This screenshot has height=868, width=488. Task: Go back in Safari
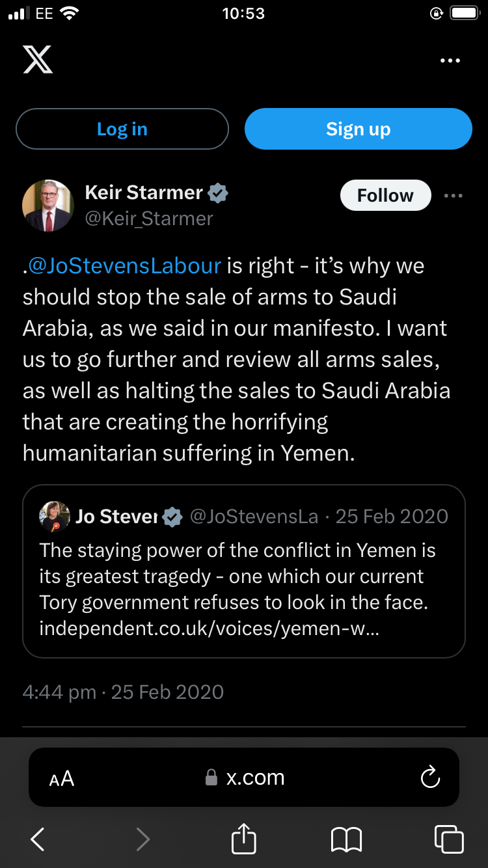pyautogui.click(x=38, y=839)
